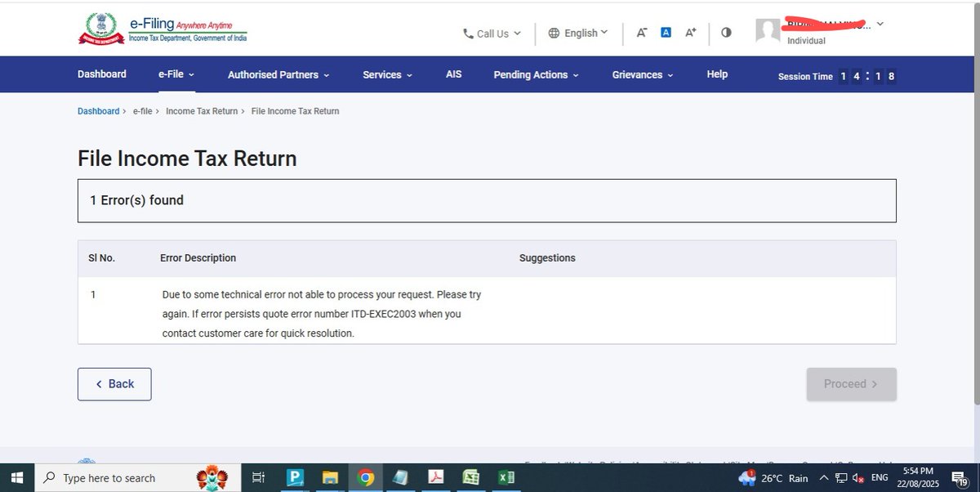980x492 pixels.
Task: Toggle high contrast mode icon
Action: pyautogui.click(x=726, y=33)
